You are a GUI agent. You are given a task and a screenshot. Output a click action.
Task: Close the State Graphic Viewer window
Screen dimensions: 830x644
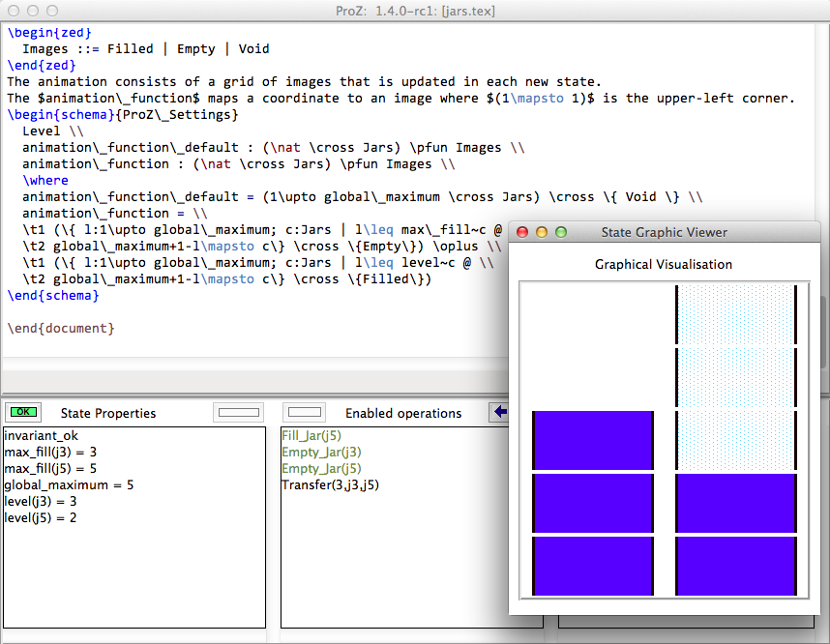tap(523, 232)
